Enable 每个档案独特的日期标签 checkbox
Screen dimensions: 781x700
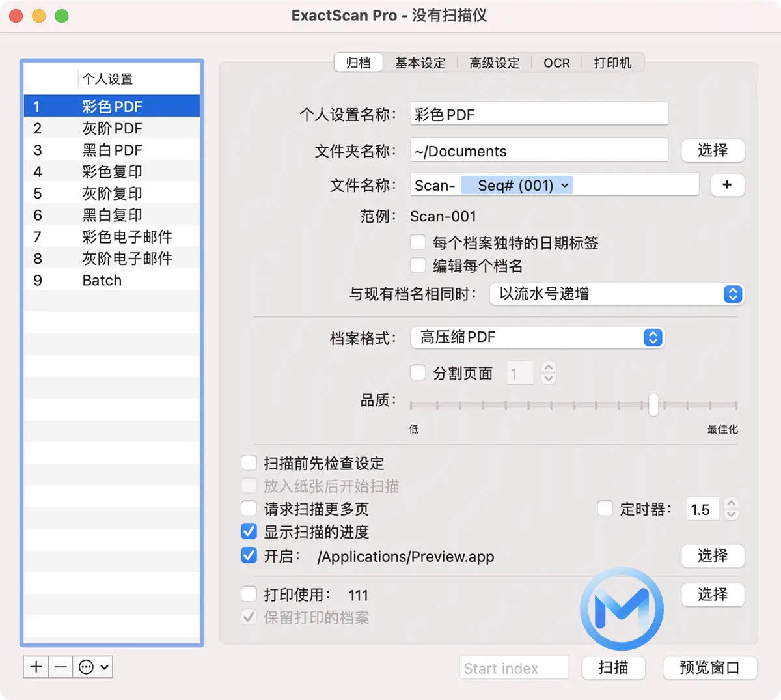click(x=418, y=243)
